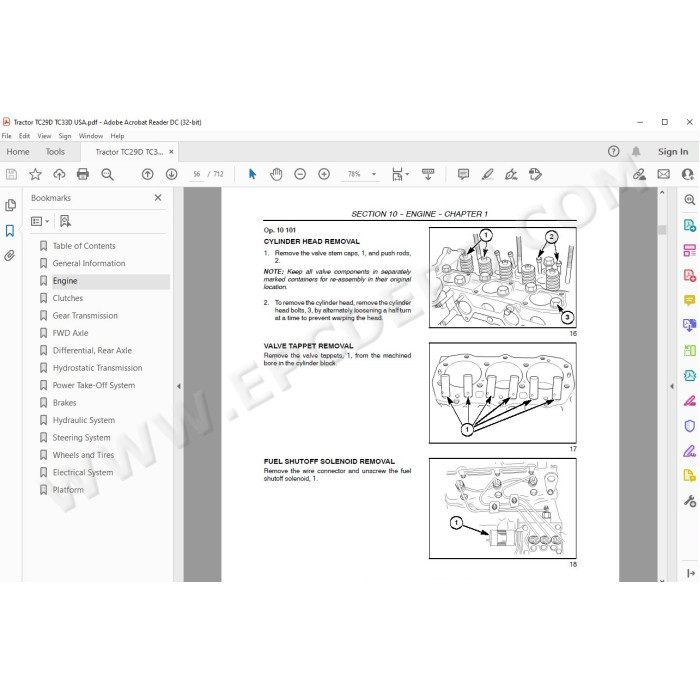The image size is (700, 700).
Task: Open the More Tools wrench icon
Action: [x=690, y=501]
